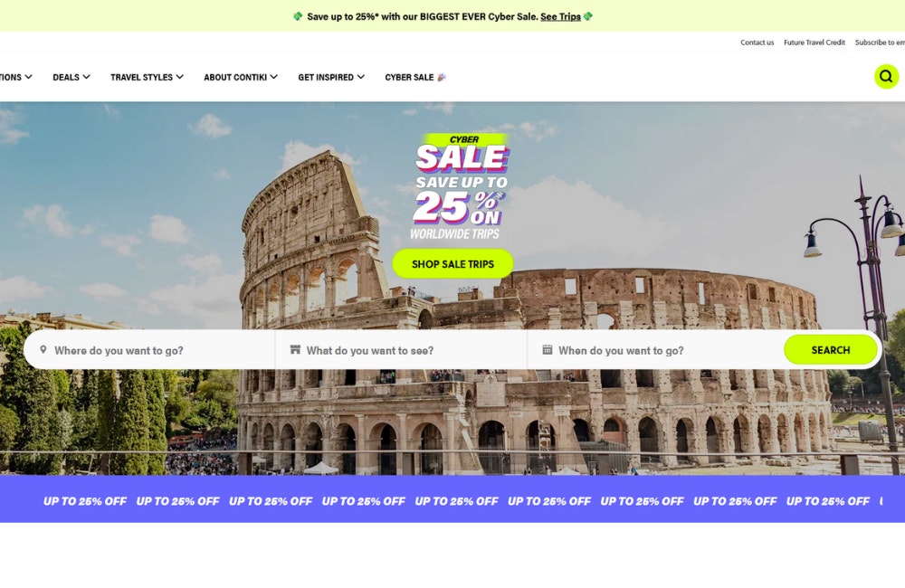
Task: Expand the Travel Styles chevron
Action: point(180,77)
